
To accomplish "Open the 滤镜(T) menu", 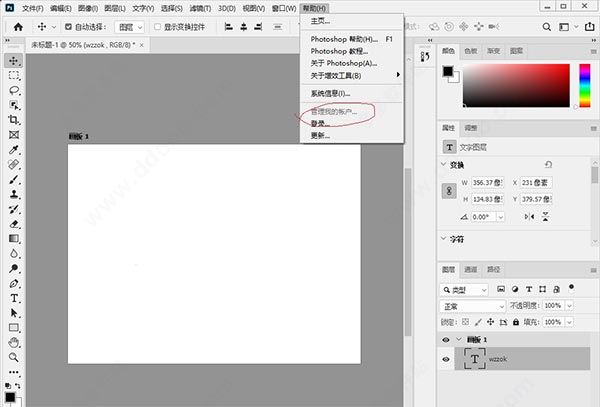I will 200,8.
